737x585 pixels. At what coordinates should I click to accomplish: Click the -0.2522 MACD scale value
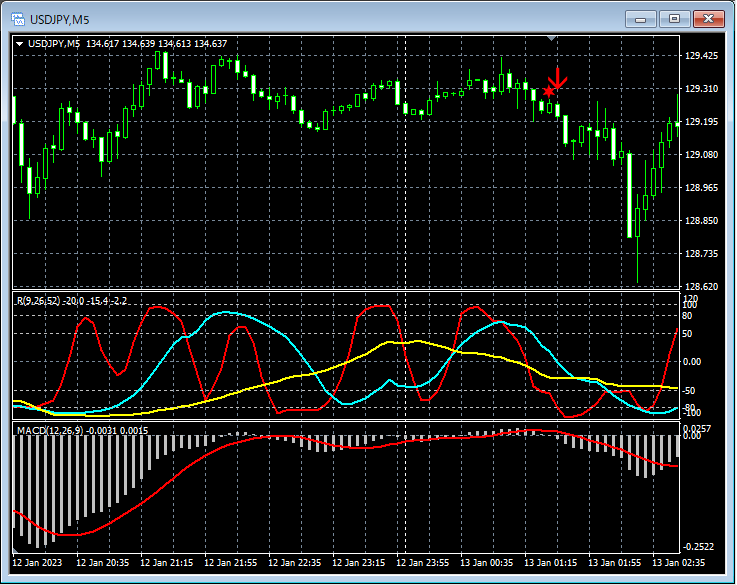pos(700,547)
